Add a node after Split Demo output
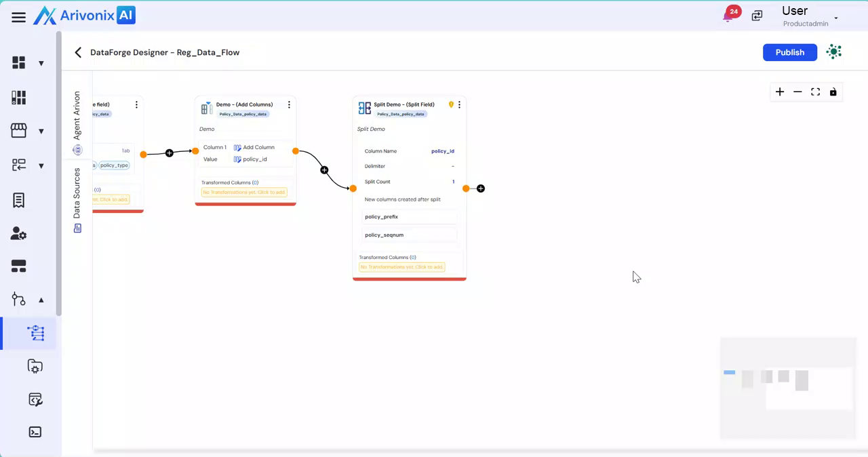This screenshot has height=457, width=868. pyautogui.click(x=481, y=188)
